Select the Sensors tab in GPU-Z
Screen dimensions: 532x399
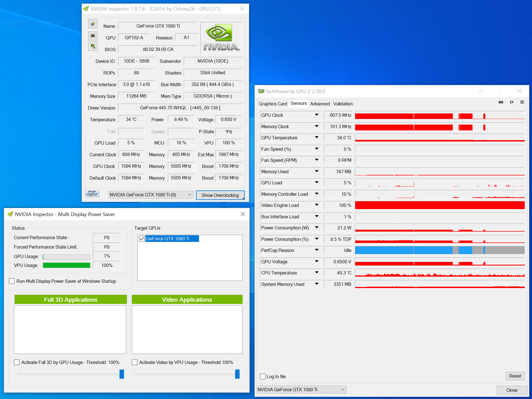pyautogui.click(x=299, y=103)
